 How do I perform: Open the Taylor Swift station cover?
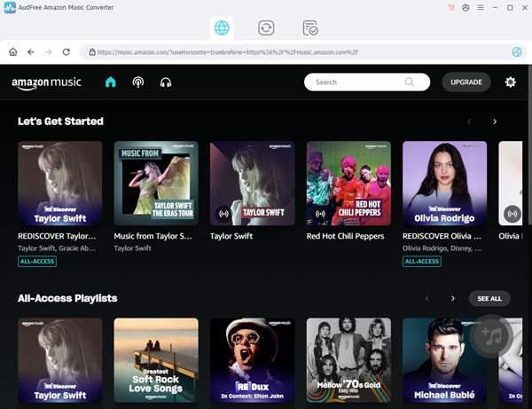(253, 184)
